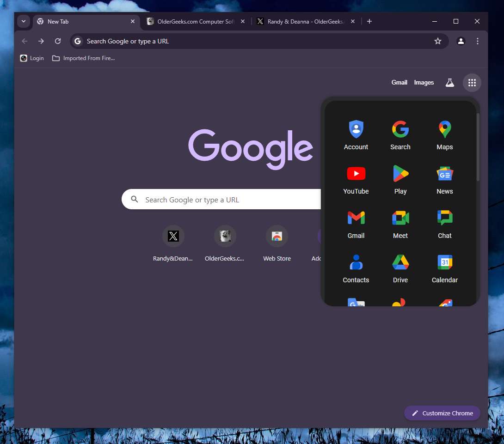Viewport: 504px width, 444px height.
Task: Open the Login bookmark
Action: pyautogui.click(x=32, y=58)
